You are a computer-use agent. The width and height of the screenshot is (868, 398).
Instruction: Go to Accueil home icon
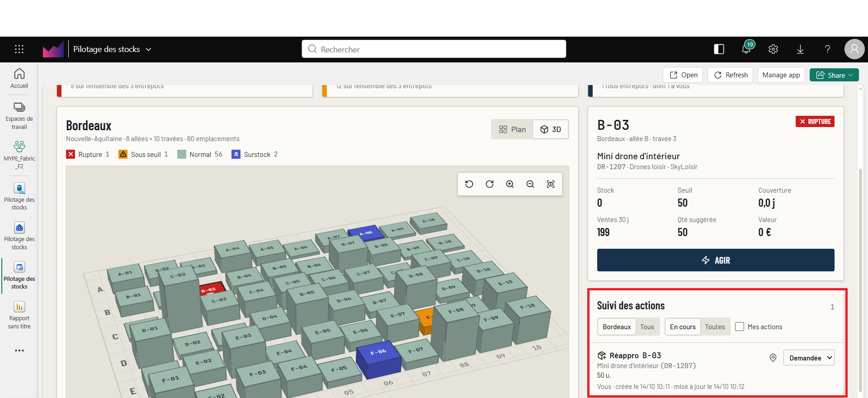[19, 78]
